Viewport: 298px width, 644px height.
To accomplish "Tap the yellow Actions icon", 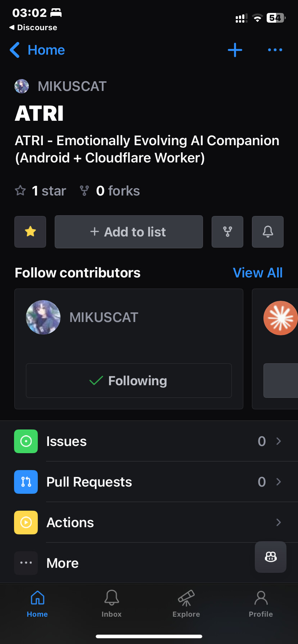I will pyautogui.click(x=26, y=523).
